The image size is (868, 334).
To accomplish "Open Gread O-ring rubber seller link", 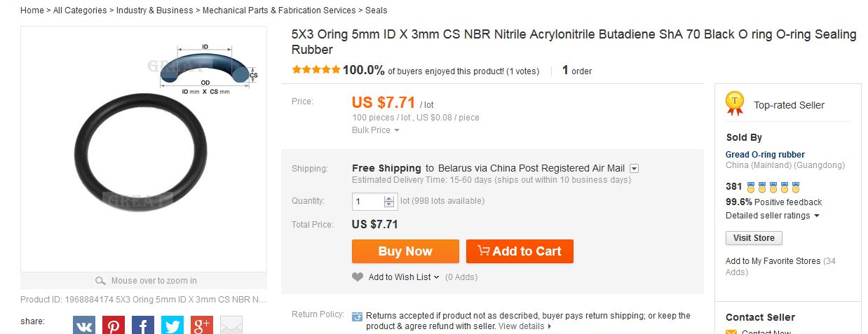I will click(x=765, y=155).
